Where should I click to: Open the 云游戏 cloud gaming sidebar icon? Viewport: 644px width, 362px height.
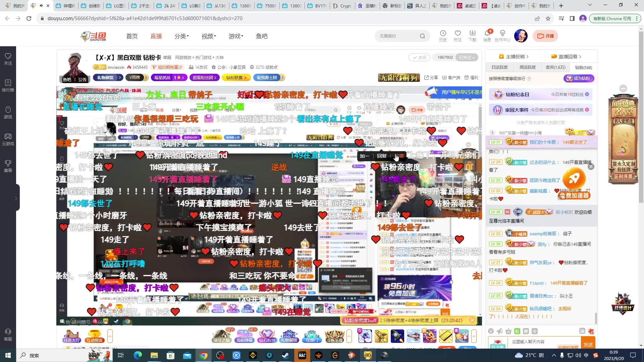(x=8, y=139)
